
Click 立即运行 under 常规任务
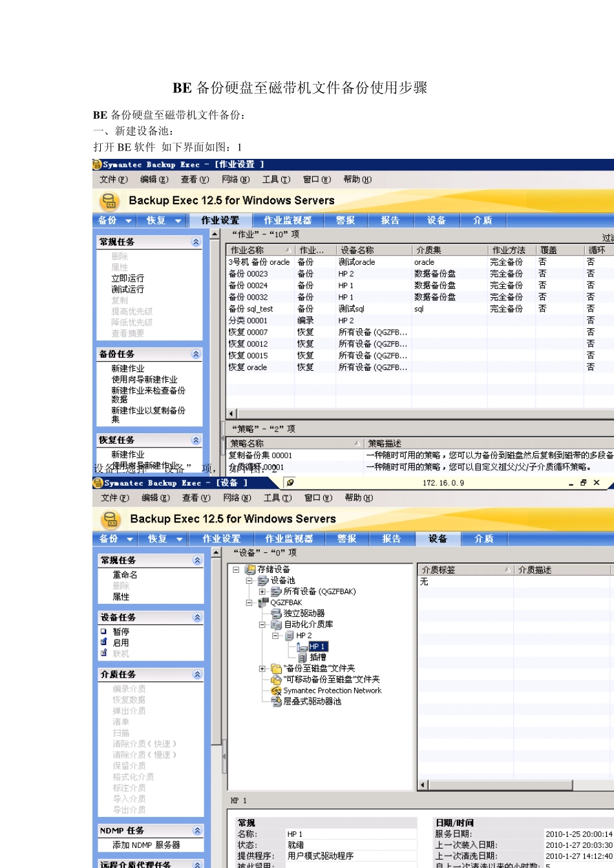coord(127,278)
